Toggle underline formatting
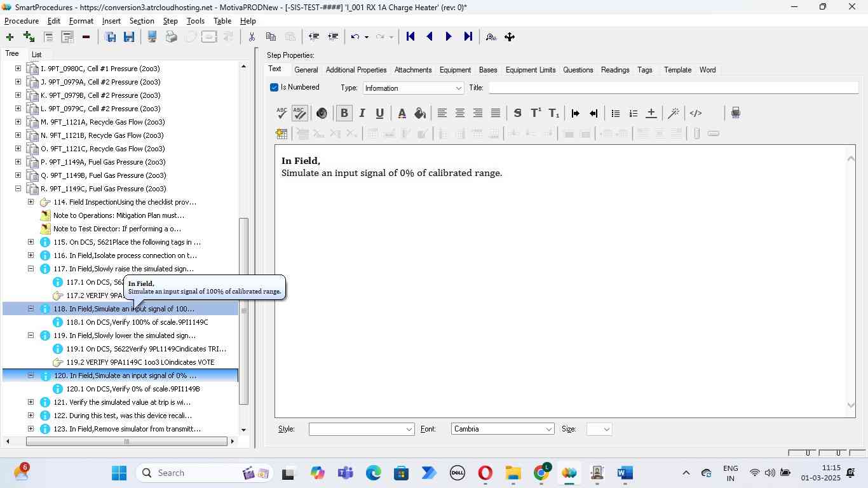 (x=379, y=113)
